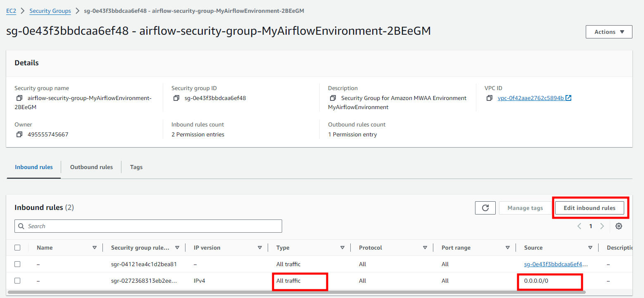
Task: Go to previous page of rules
Action: point(579,226)
